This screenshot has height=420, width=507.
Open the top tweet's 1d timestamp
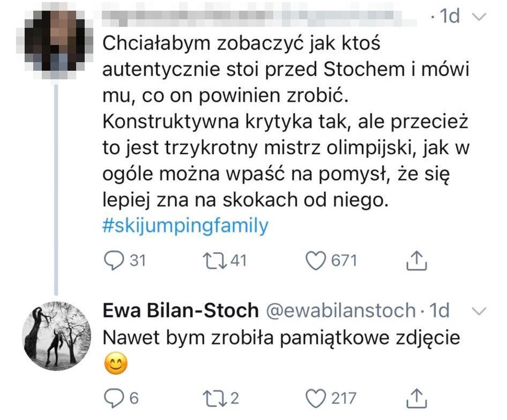(x=449, y=17)
